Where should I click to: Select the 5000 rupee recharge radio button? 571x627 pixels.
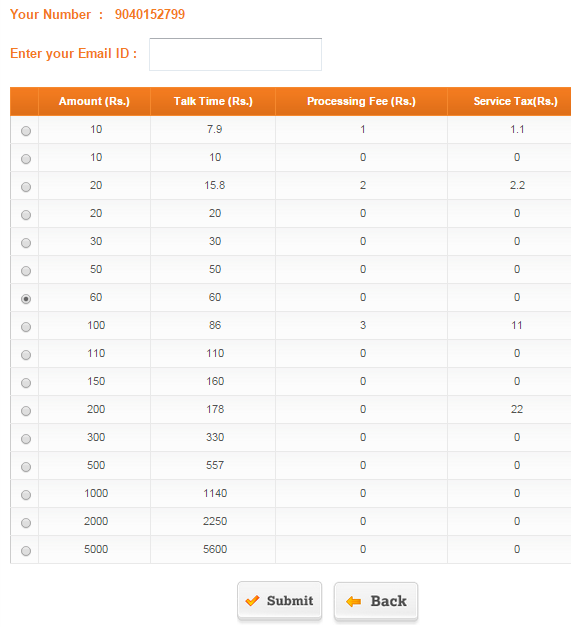pyautogui.click(x=26, y=551)
